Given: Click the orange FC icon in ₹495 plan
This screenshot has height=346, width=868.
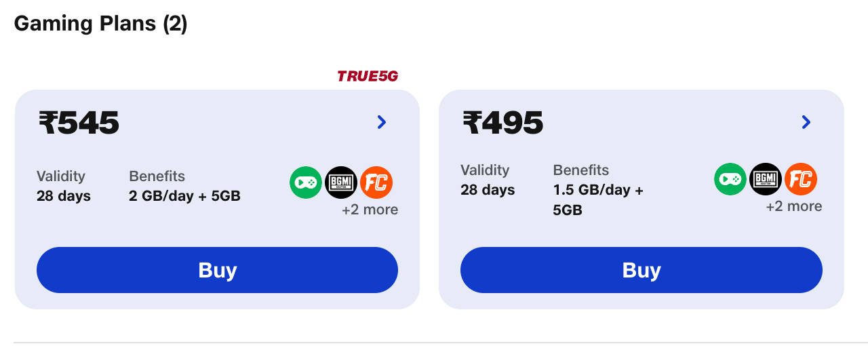Looking at the screenshot, I should pos(801,179).
